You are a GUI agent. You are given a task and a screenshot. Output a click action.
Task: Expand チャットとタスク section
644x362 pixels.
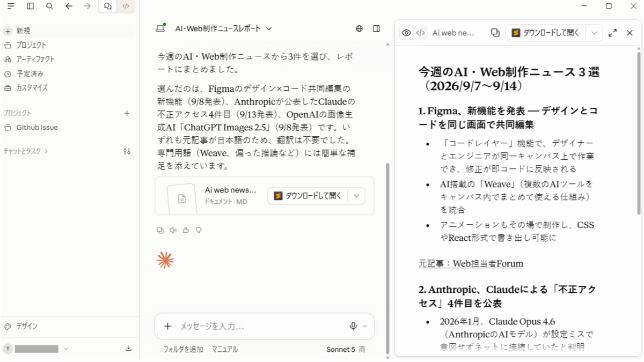(26, 151)
